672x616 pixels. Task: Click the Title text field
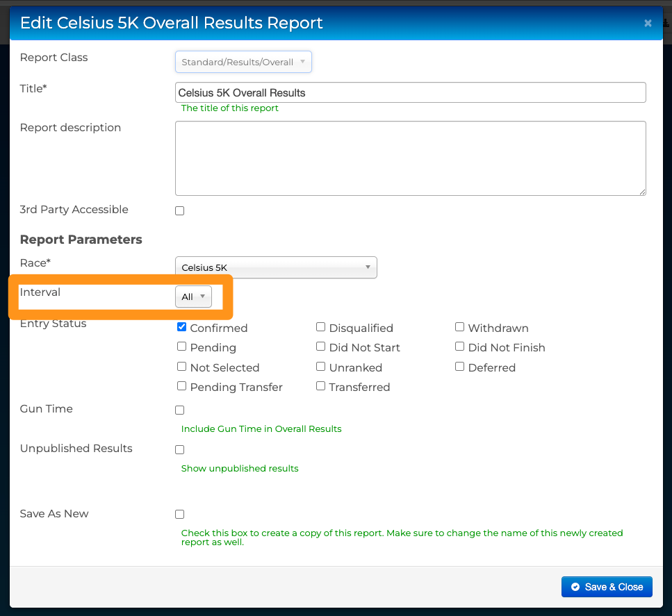(x=410, y=92)
